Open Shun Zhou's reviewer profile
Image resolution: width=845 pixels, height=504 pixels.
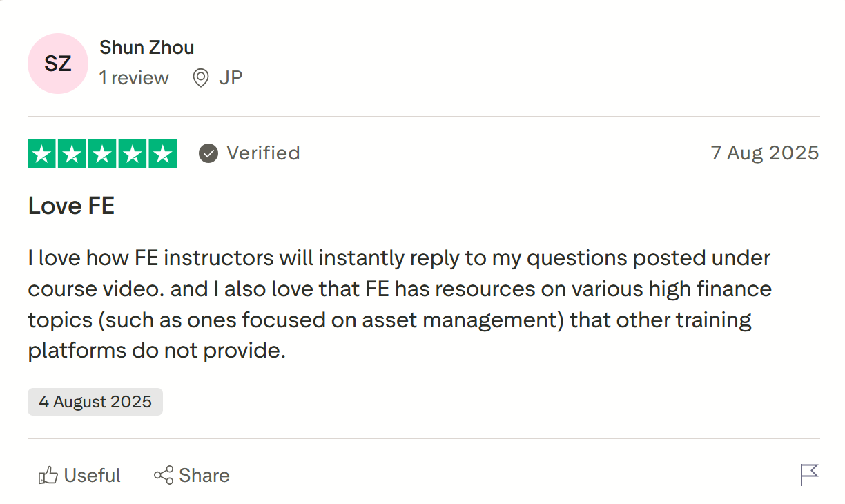(x=146, y=48)
